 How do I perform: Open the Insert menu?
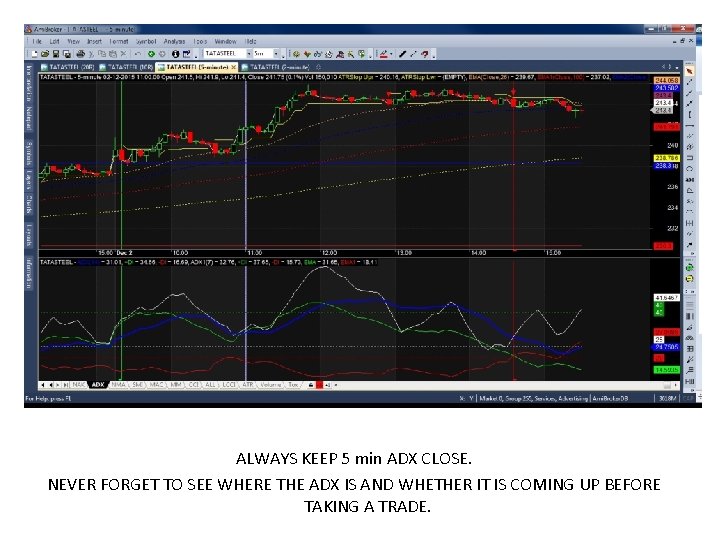94,41
